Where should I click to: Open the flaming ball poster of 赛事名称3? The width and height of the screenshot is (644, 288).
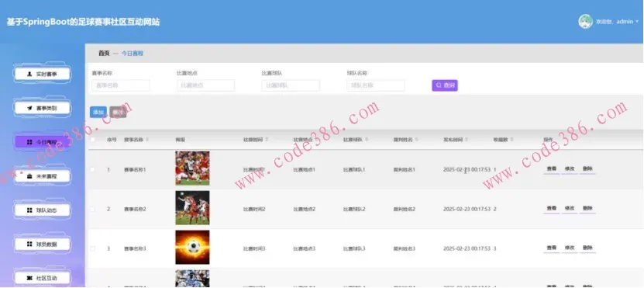[x=192, y=248]
